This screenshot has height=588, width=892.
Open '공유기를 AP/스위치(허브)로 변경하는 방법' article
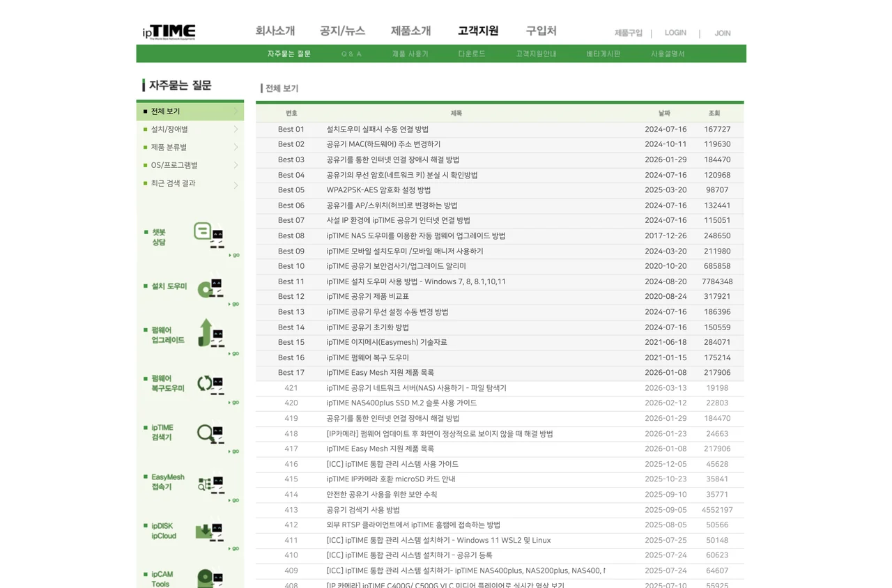click(x=392, y=206)
